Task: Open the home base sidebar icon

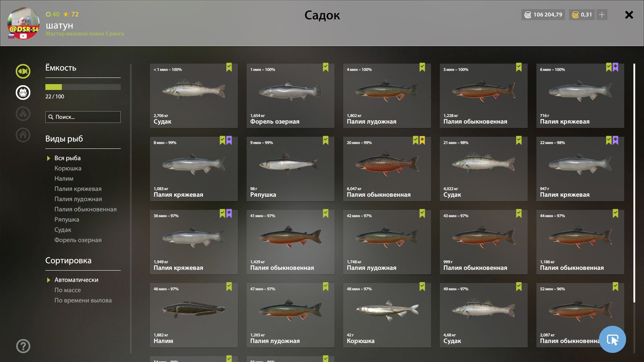Action: click(23, 135)
